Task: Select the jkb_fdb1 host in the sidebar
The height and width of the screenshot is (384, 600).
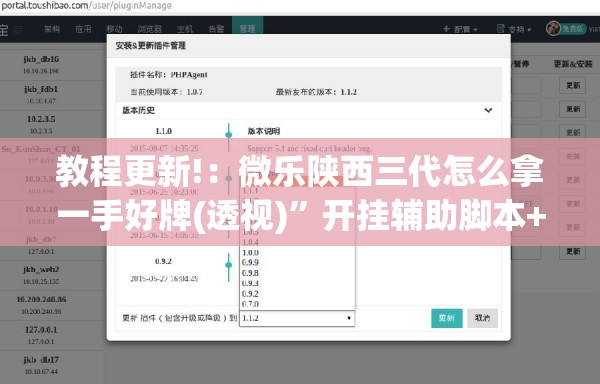Action: (41, 89)
